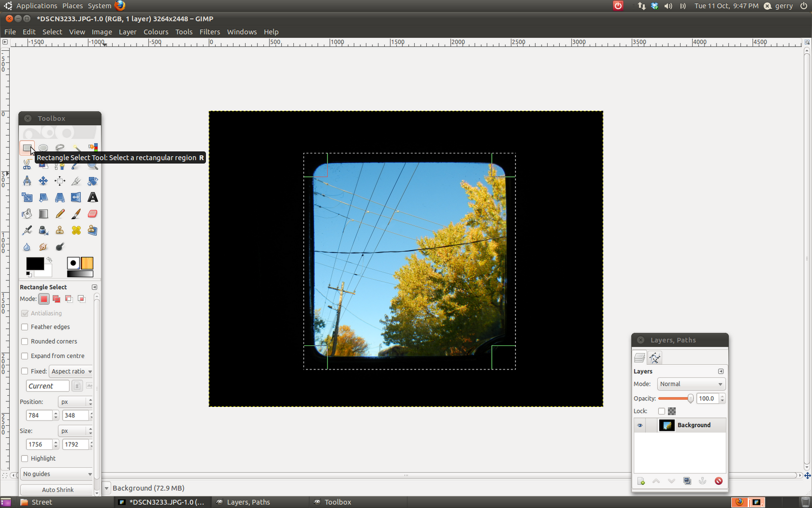Open the Aspect ratio dropdown

coord(71,371)
